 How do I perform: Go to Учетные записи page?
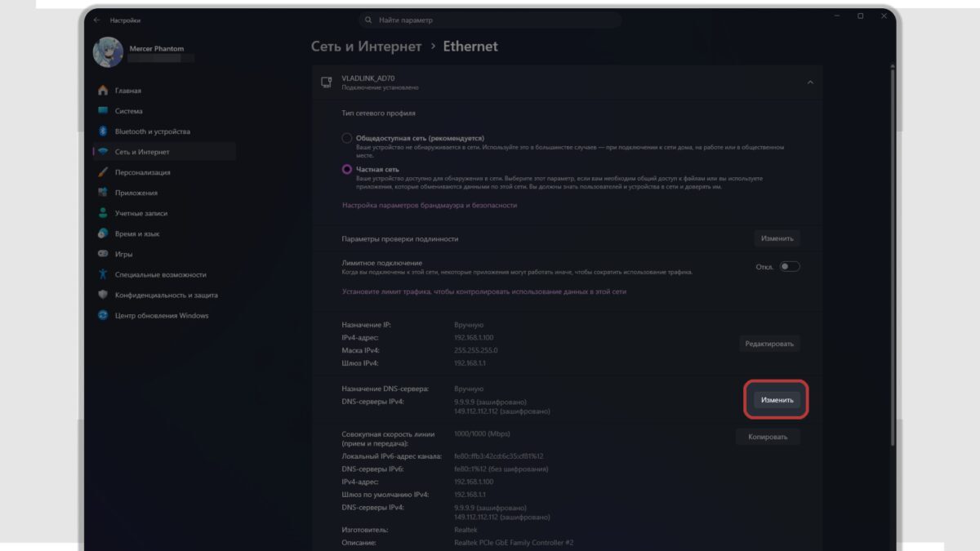163,213
